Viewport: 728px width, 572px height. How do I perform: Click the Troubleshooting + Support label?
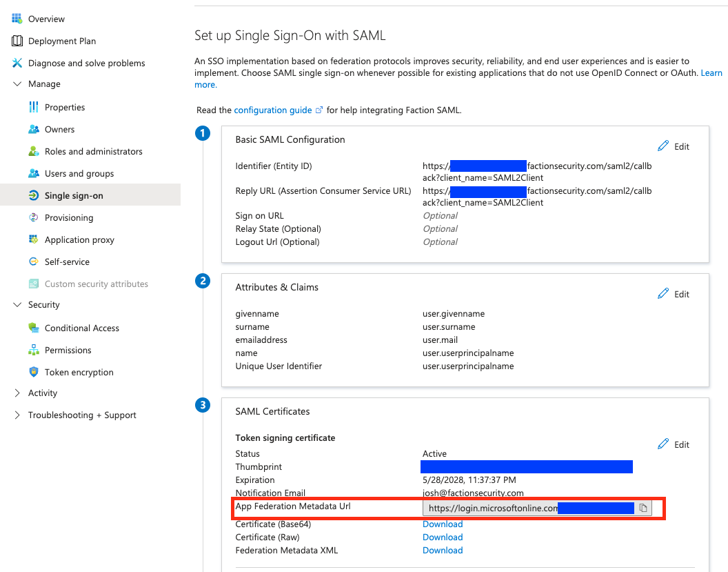pos(82,415)
